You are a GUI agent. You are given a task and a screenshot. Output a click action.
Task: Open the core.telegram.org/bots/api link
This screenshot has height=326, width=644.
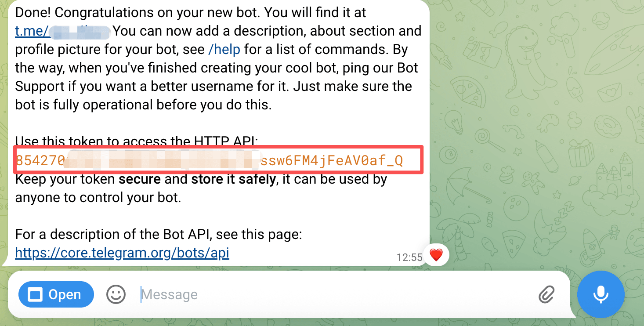point(122,253)
